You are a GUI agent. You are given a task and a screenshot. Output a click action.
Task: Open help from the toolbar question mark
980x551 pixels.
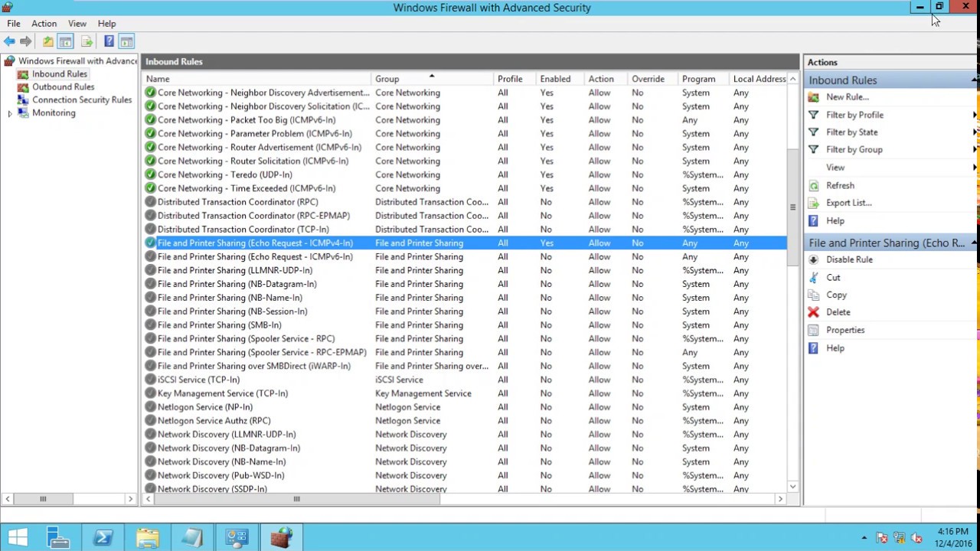click(109, 41)
